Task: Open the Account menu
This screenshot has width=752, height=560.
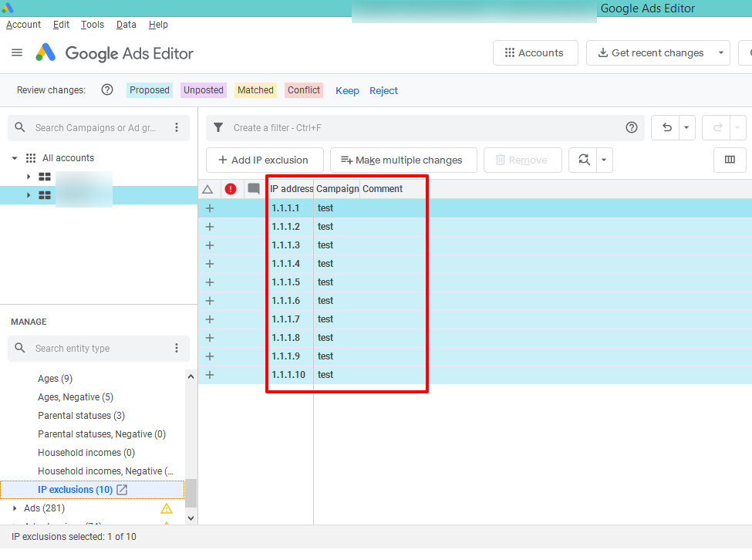Action: 23,25
